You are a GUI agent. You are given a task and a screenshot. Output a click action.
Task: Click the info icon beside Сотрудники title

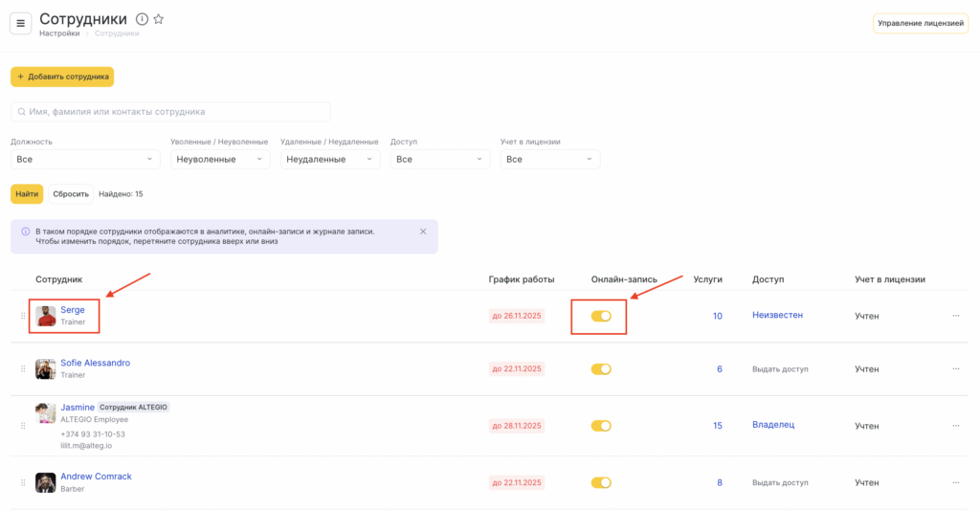pyautogui.click(x=143, y=19)
